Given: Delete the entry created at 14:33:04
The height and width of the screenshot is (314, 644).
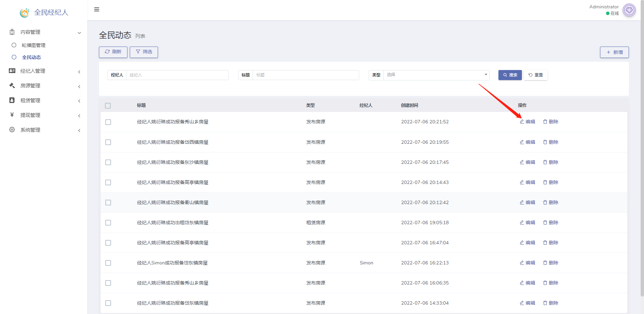Looking at the screenshot, I should click(551, 303).
